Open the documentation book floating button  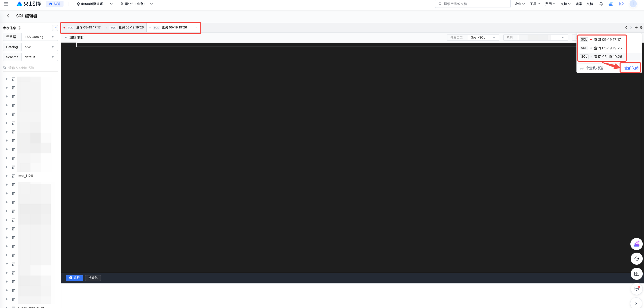point(636,274)
